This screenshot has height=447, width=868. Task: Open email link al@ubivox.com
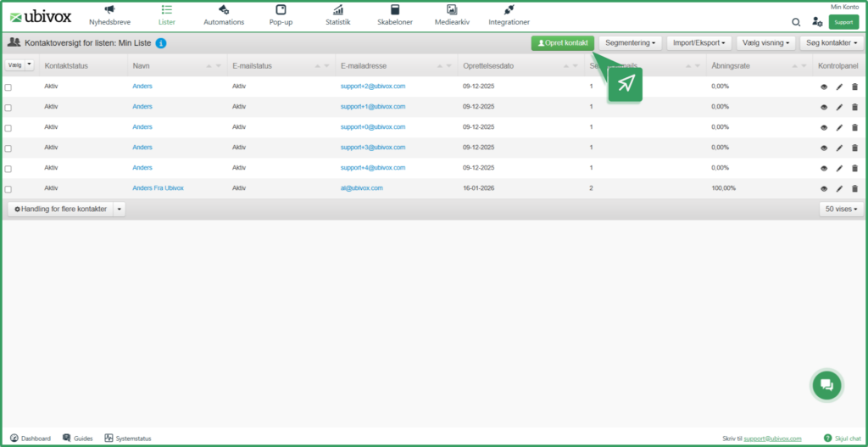tap(362, 187)
